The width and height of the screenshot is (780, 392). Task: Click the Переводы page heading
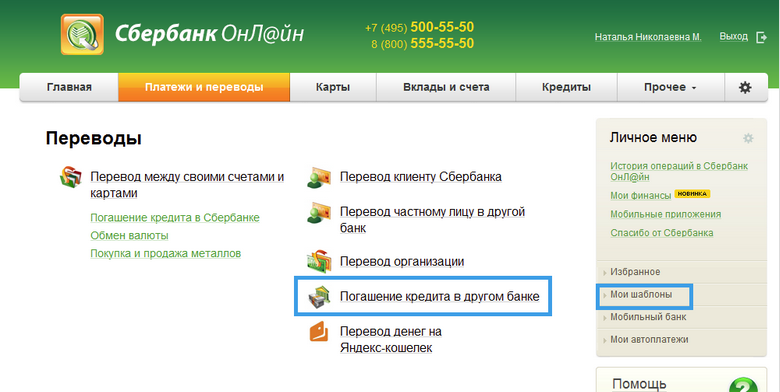[94, 138]
